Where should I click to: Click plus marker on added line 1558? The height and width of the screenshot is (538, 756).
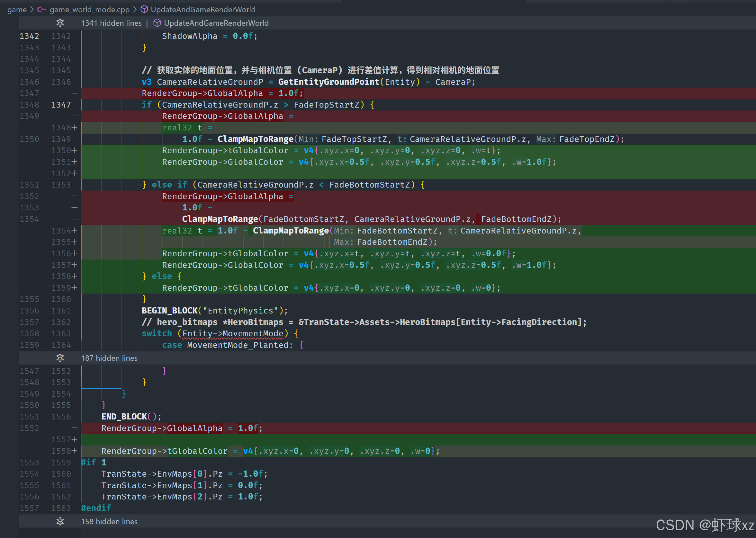(x=75, y=451)
